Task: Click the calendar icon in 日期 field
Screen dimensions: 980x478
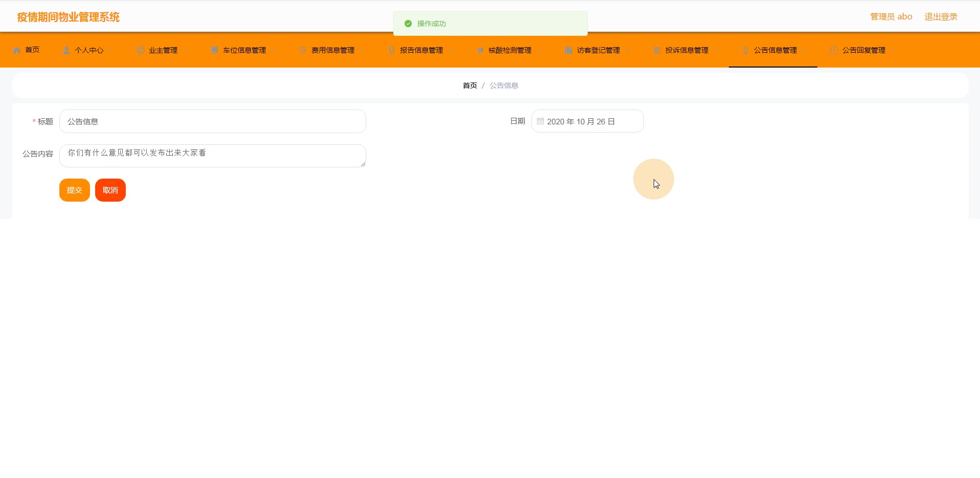Action: pyautogui.click(x=540, y=121)
